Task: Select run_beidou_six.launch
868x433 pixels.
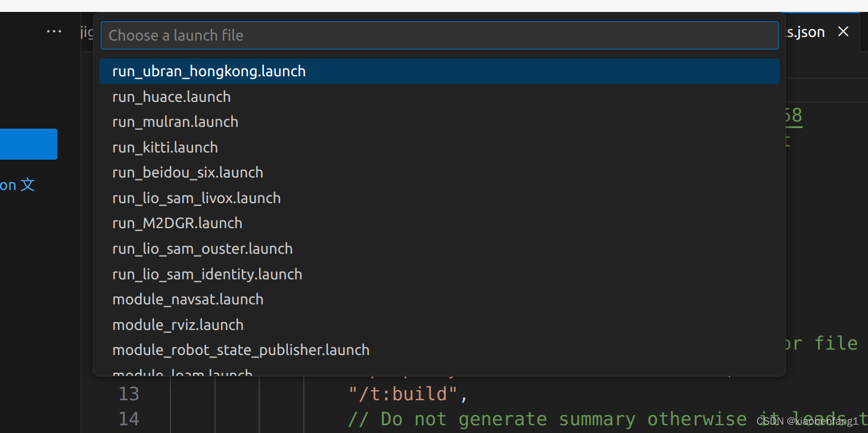Action: point(439,173)
